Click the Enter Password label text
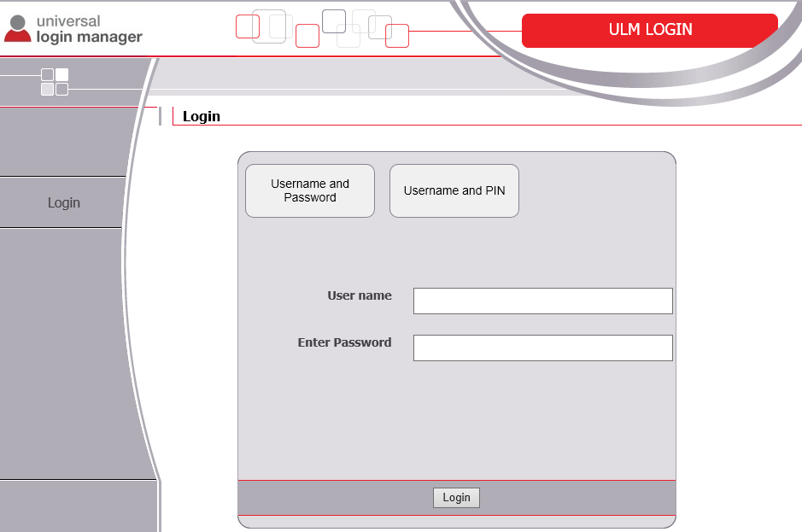 tap(345, 342)
